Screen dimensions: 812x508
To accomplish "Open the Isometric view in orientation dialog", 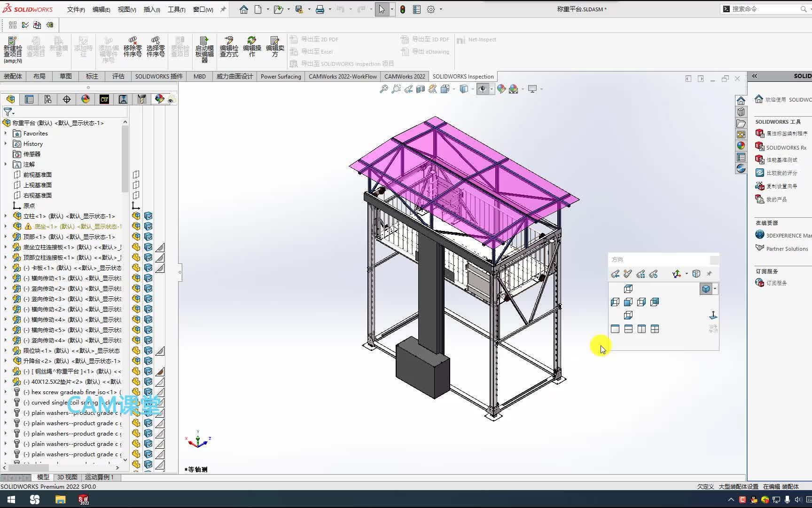I will (706, 289).
